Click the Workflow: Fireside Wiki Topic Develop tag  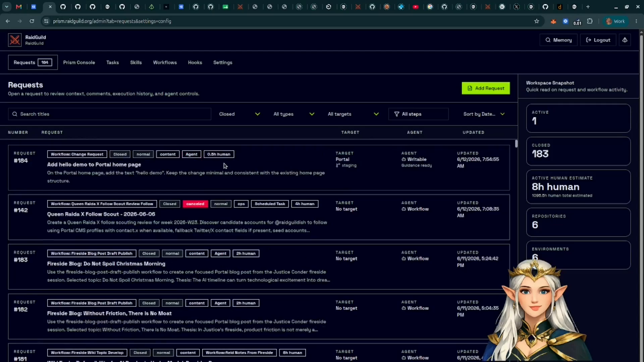click(87, 353)
